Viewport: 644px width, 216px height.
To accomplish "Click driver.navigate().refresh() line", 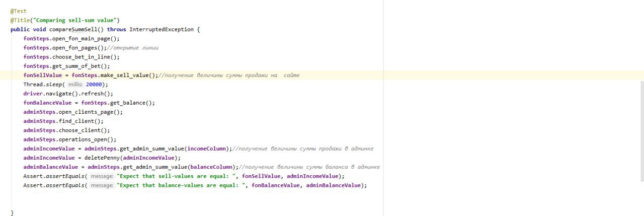I will (68, 93).
